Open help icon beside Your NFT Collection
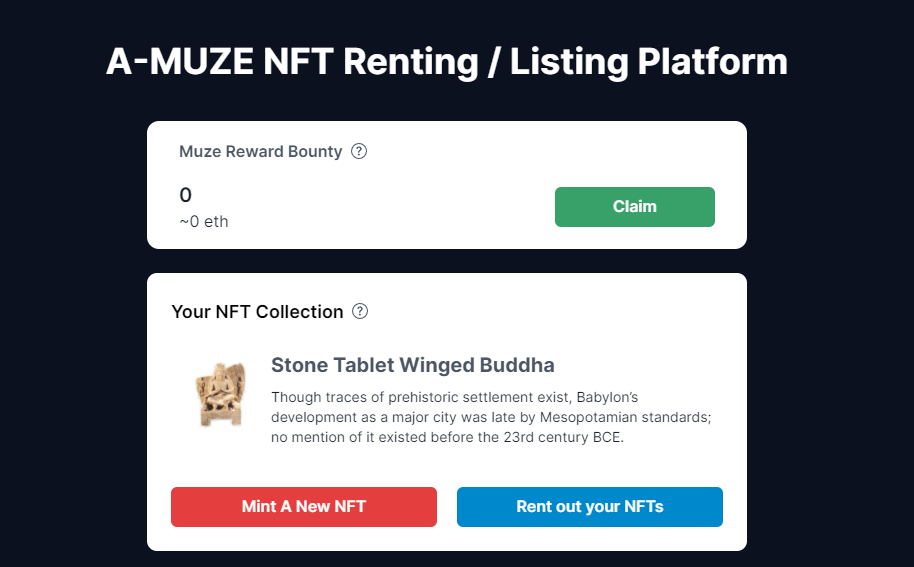 360,311
